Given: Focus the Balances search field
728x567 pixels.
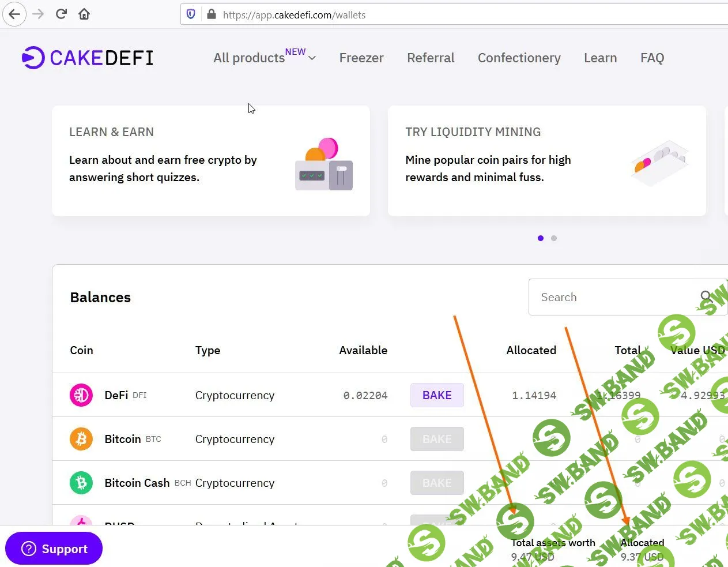Looking at the screenshot, I should (x=611, y=297).
